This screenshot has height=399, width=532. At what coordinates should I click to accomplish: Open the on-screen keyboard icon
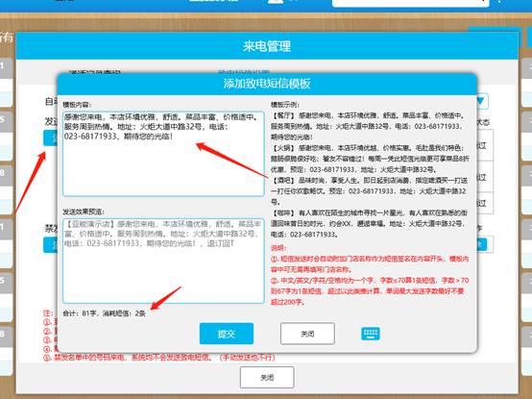click(370, 334)
